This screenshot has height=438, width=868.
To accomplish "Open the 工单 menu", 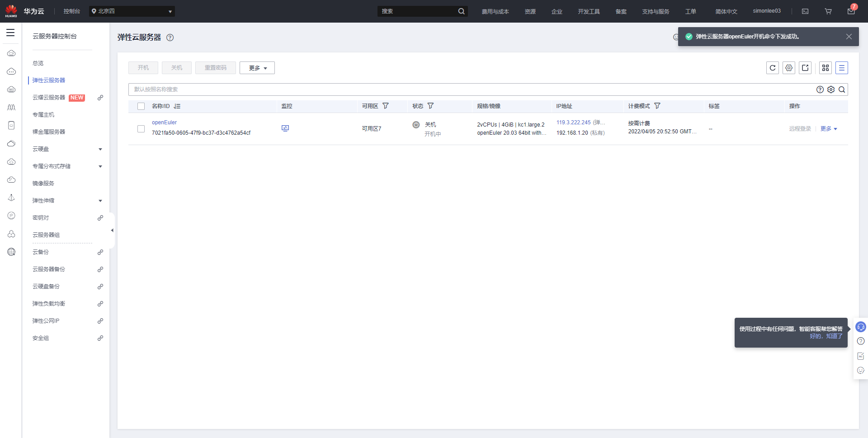I will pyautogui.click(x=691, y=11).
